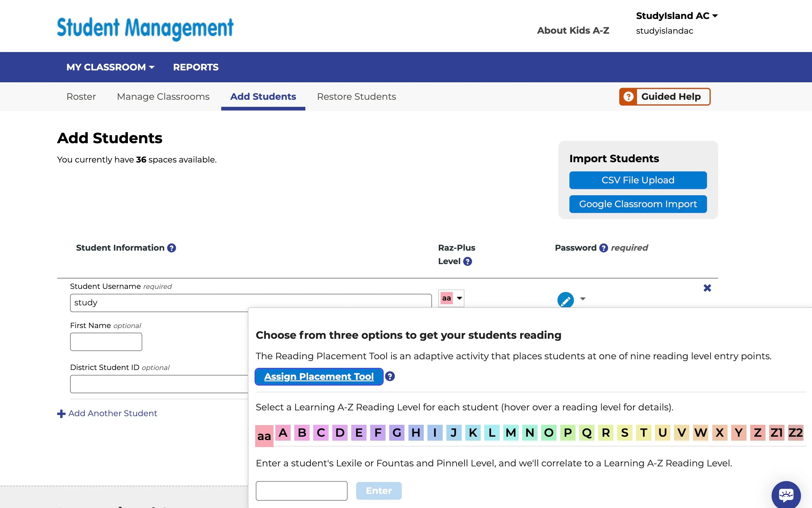Select reading level Y swatch
Viewport: 812px width, 508px height.
(x=739, y=432)
